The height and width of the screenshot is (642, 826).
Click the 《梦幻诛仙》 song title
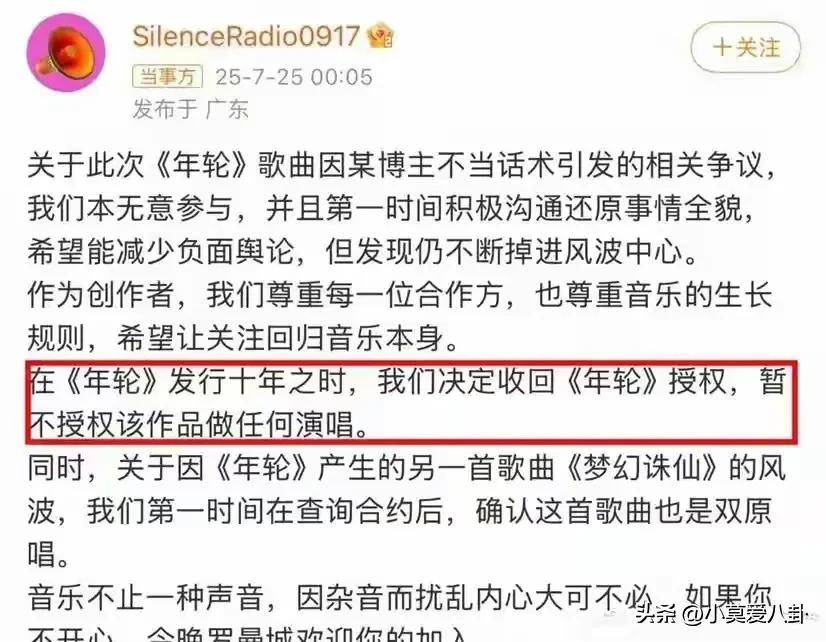(642, 468)
